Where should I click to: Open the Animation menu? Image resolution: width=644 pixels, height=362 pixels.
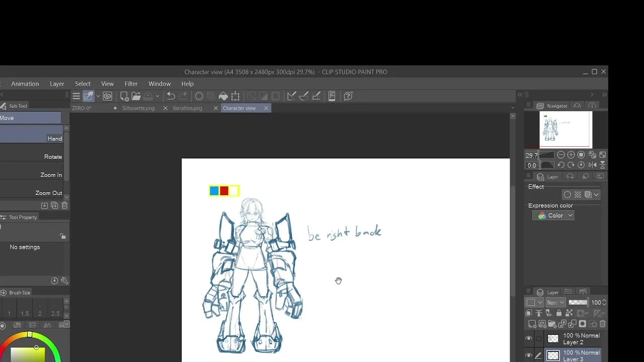pyautogui.click(x=25, y=83)
